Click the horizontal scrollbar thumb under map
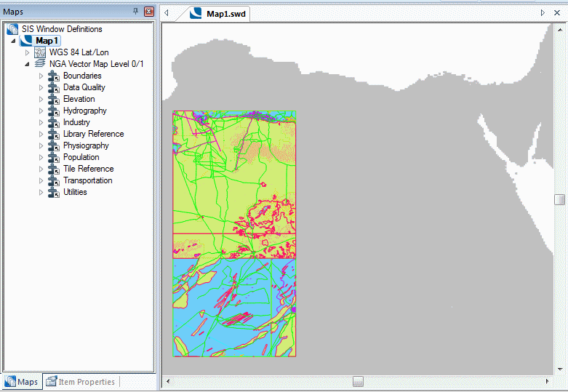Screen dimensions: 568x392 [x=358, y=381]
